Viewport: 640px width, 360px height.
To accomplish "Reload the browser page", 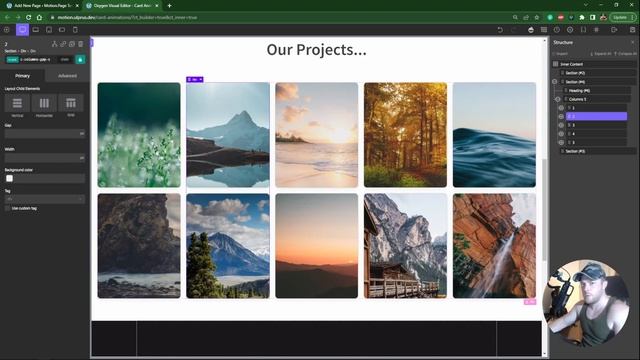I will point(29,18).
